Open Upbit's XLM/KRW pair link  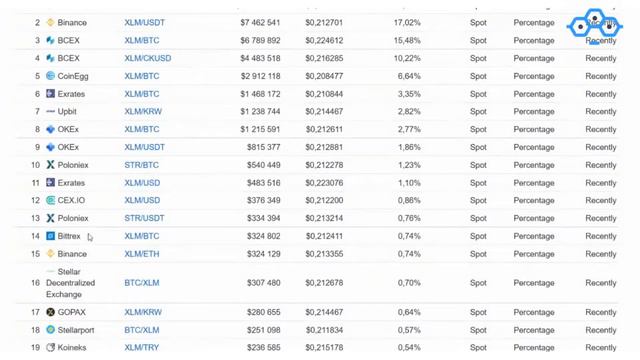point(143,111)
